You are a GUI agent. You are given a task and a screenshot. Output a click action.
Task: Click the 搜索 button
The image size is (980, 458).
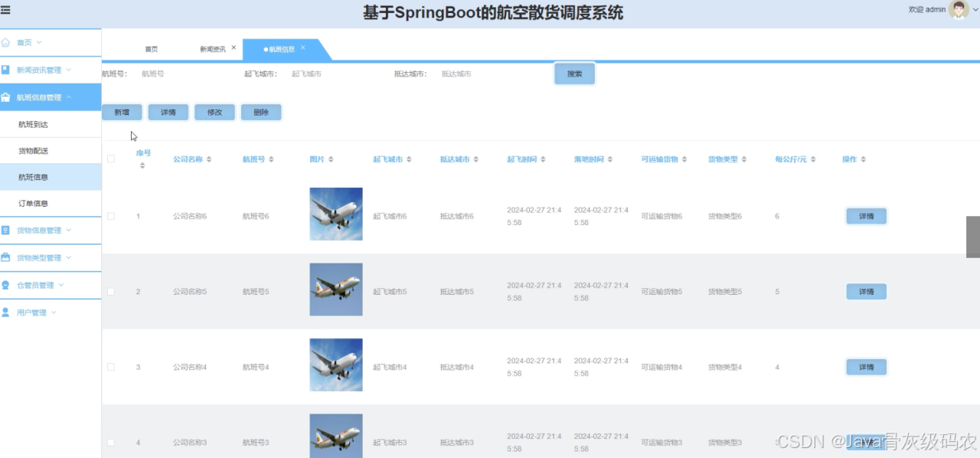pyautogui.click(x=575, y=74)
